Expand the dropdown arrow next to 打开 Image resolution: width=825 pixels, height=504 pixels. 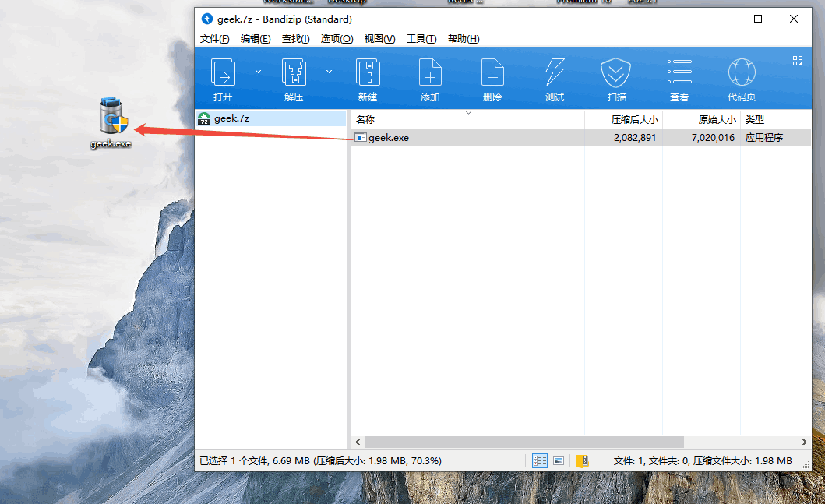click(x=259, y=72)
